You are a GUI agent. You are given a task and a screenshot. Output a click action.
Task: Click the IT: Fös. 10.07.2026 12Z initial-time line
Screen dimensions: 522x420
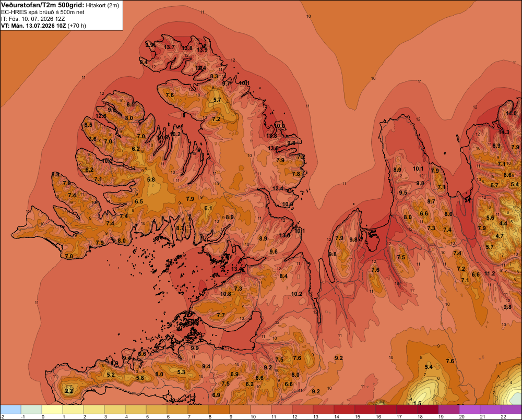point(33,19)
